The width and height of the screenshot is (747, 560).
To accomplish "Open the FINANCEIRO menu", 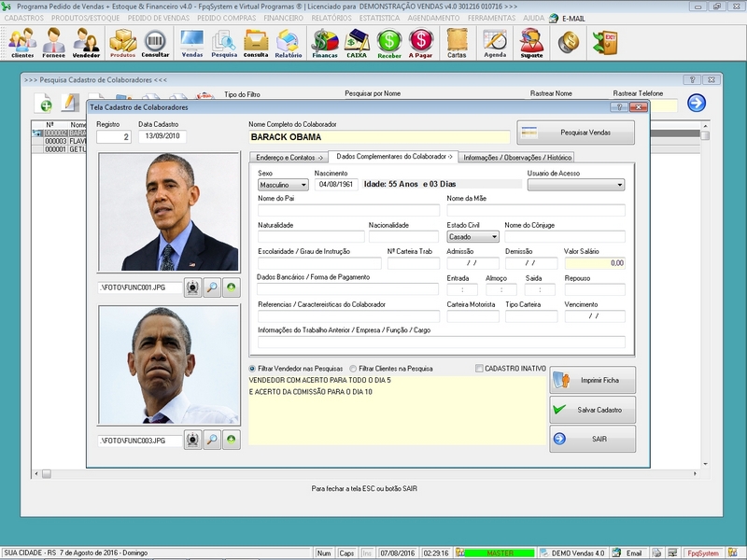I will tap(284, 18).
